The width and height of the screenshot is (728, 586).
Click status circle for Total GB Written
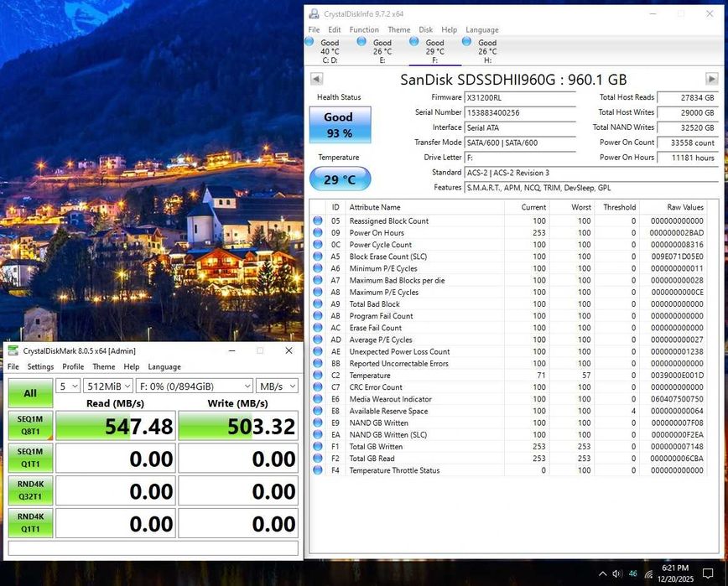pyautogui.click(x=318, y=446)
